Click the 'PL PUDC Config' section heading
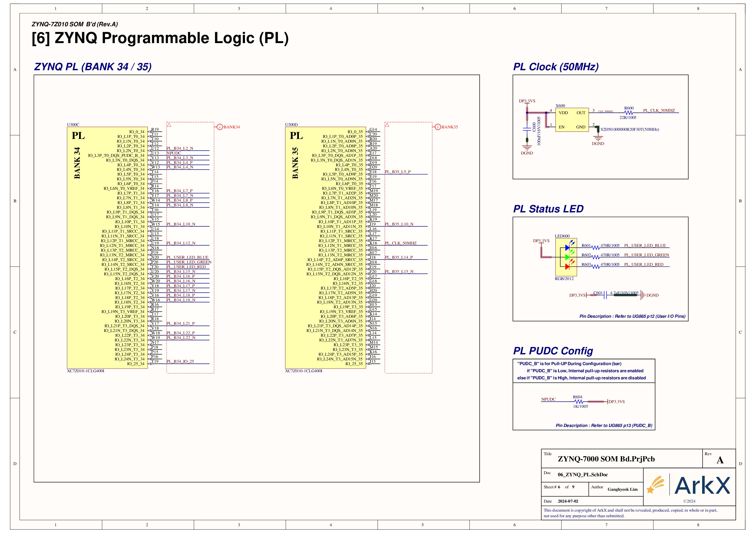This screenshot has height=534, width=756. pos(553,351)
